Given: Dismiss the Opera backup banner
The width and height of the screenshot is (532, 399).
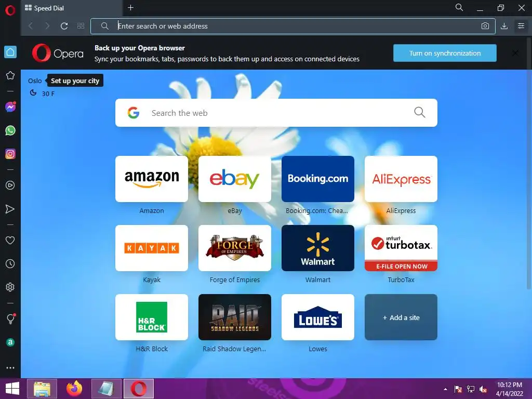Looking at the screenshot, I should [515, 53].
